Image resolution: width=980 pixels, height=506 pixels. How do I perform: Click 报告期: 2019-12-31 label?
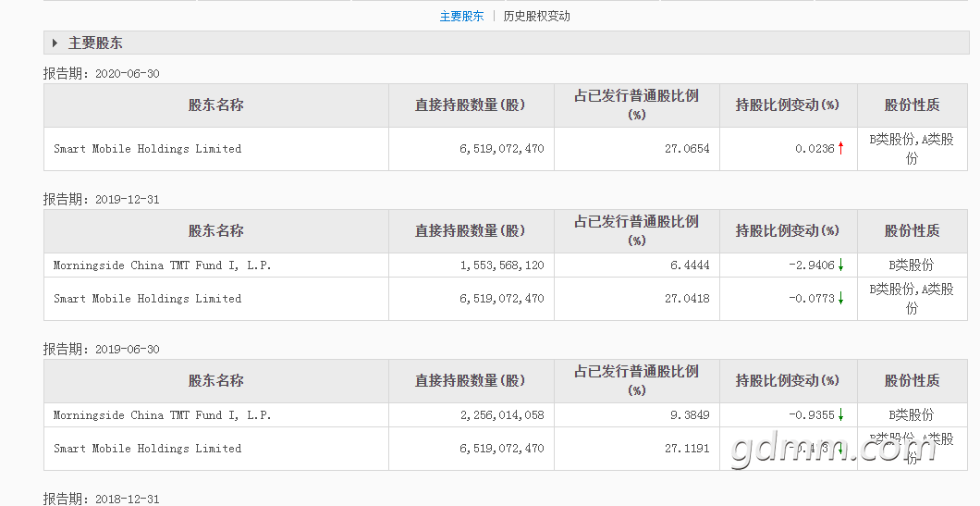[102, 200]
